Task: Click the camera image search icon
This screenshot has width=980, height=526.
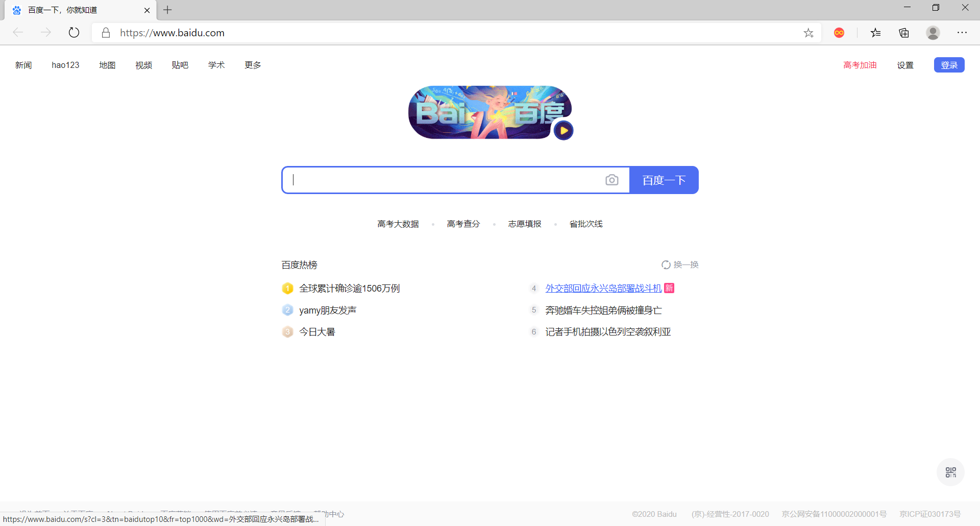Action: [612, 180]
